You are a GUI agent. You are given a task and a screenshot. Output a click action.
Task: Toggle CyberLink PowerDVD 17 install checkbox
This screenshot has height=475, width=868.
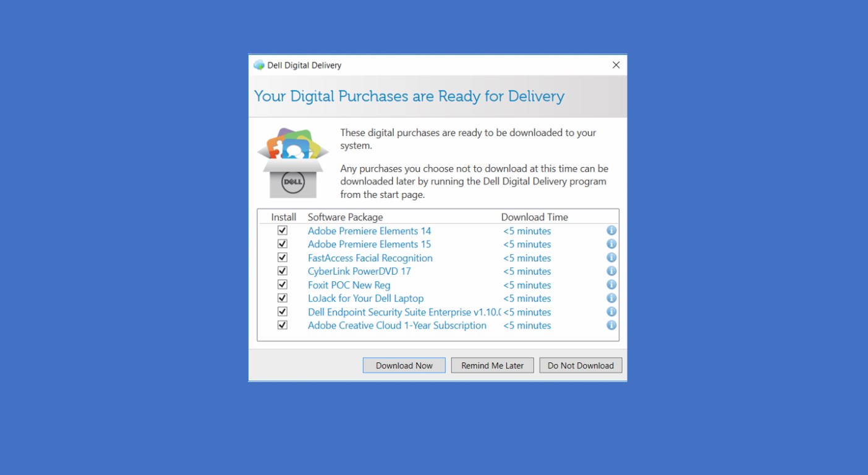click(x=283, y=271)
